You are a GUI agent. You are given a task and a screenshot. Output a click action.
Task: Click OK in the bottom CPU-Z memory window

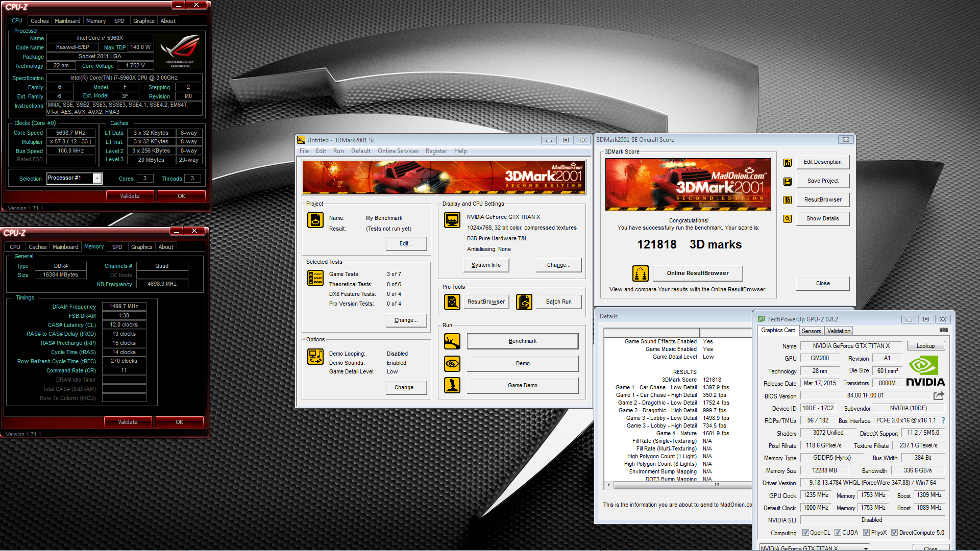click(179, 422)
